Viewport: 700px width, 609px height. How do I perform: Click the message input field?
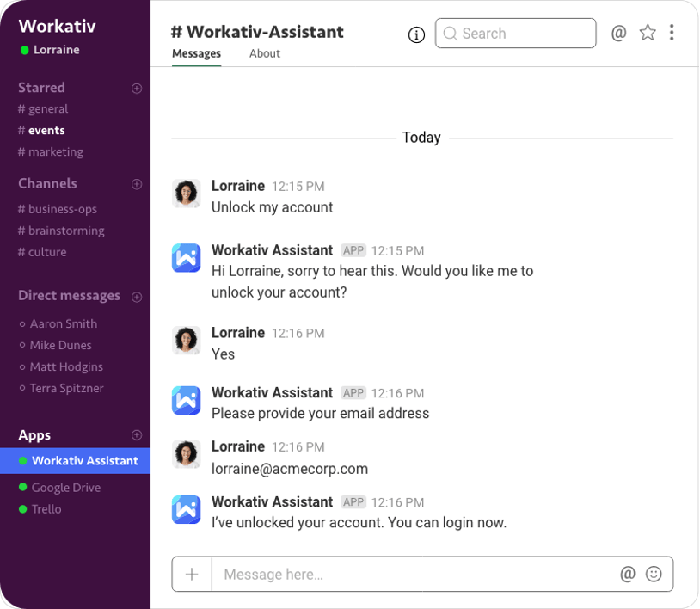pyautogui.click(x=387, y=574)
